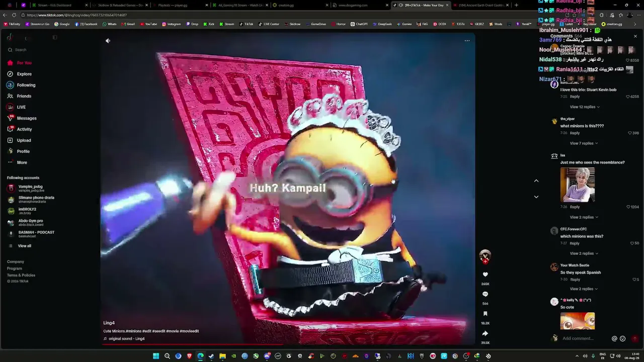The width and height of the screenshot is (644, 362).
Task: Go to the next video with down chevron
Action: (x=536, y=197)
